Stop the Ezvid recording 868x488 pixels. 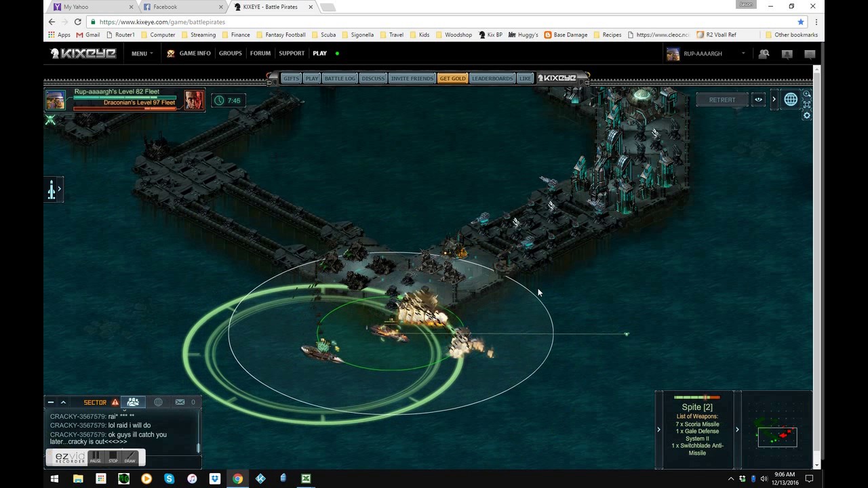tap(113, 457)
